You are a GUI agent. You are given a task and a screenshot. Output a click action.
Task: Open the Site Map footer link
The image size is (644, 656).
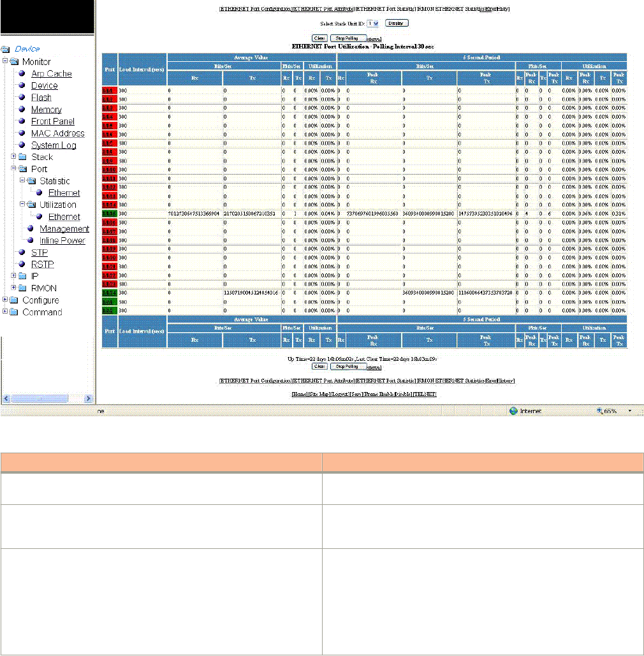click(x=319, y=394)
